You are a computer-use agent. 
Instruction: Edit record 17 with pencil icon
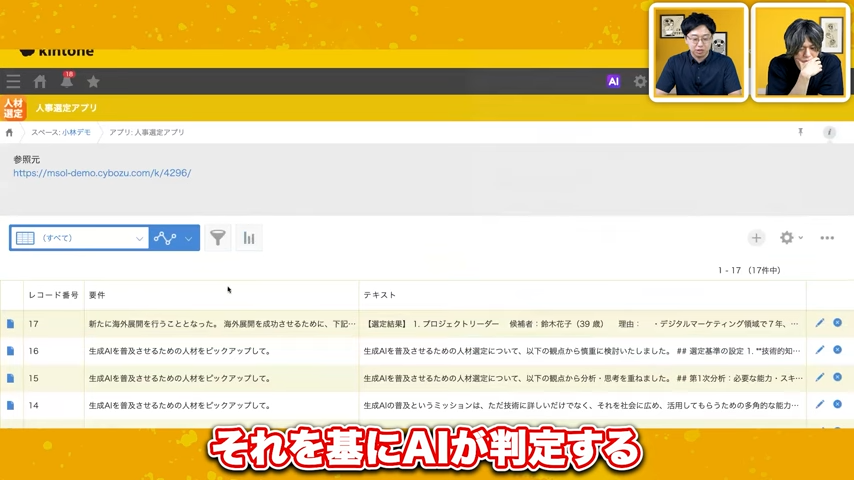[820, 323]
